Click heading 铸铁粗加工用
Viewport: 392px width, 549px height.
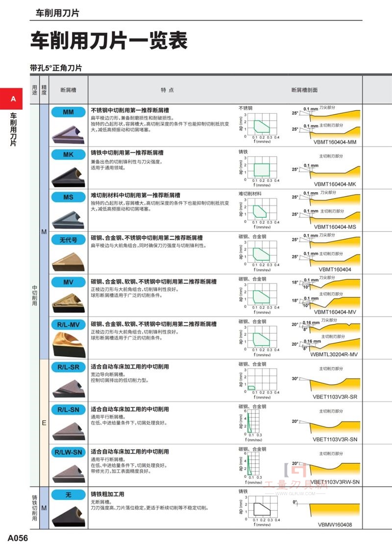[107, 494]
